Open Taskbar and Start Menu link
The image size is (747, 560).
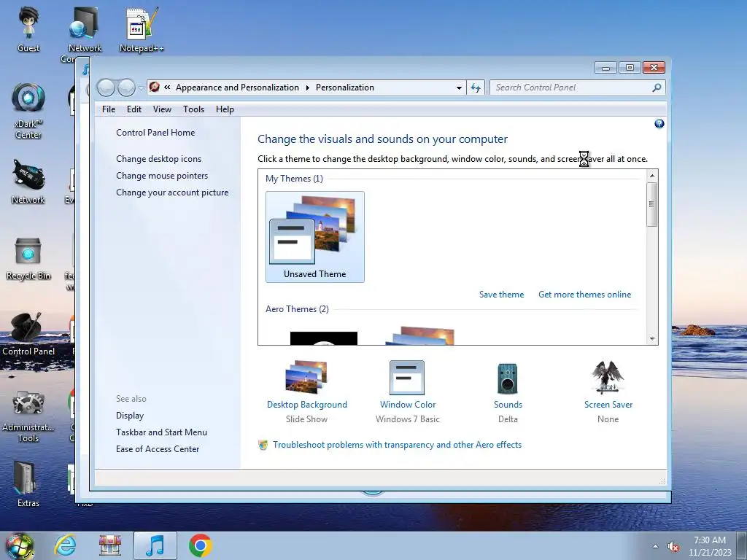pos(161,432)
